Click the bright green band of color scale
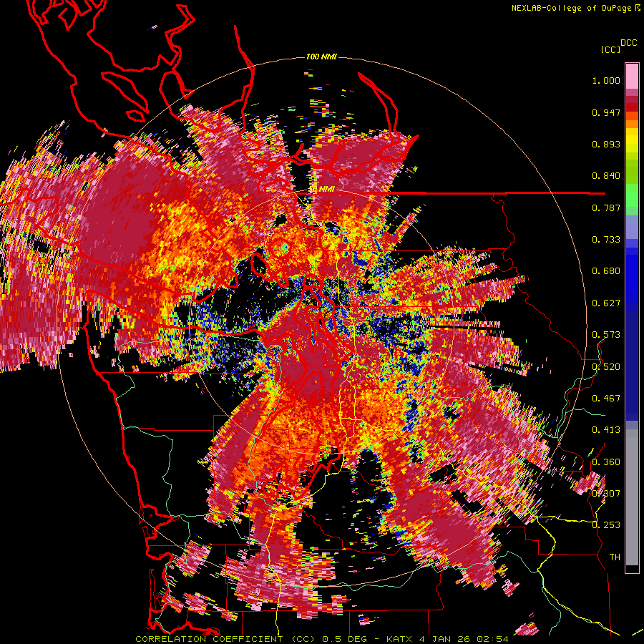Screen dimensions: 644x644 (x=632, y=195)
